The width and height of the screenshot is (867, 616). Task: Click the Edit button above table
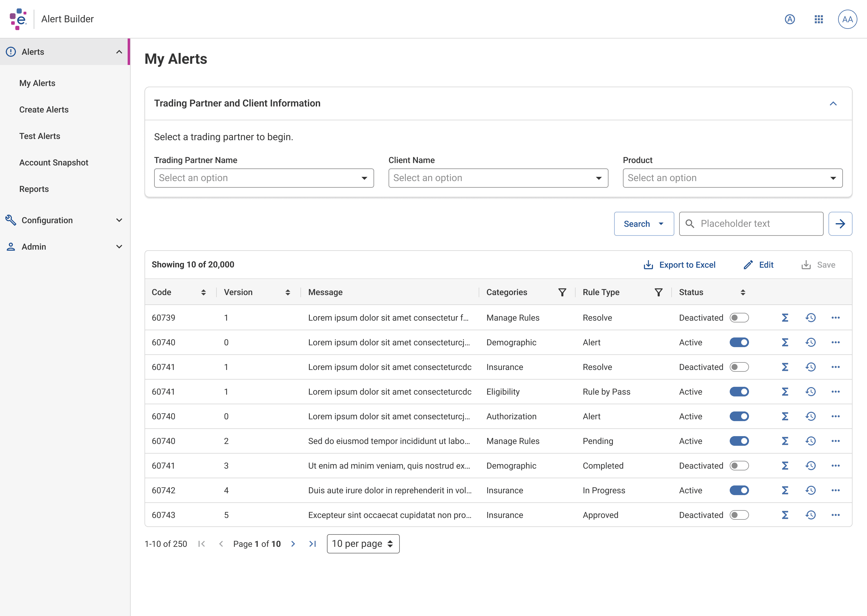pyautogui.click(x=758, y=265)
